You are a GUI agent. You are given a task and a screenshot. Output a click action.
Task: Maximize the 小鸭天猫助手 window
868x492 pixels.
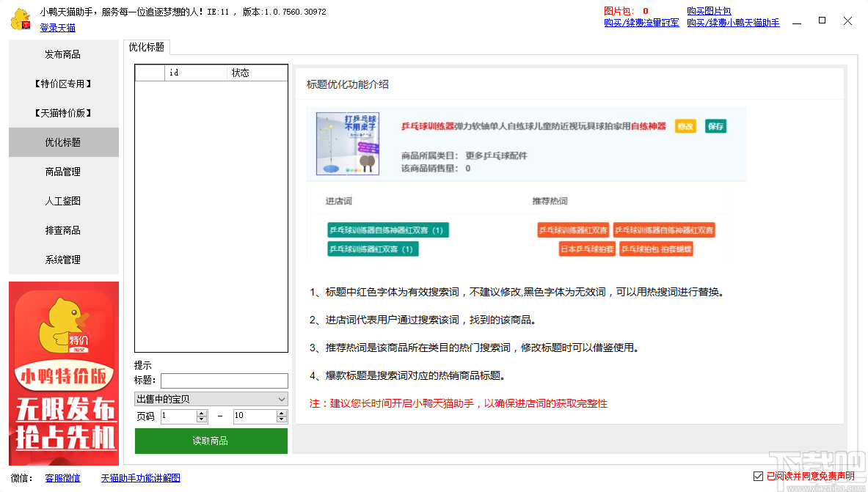(x=822, y=21)
